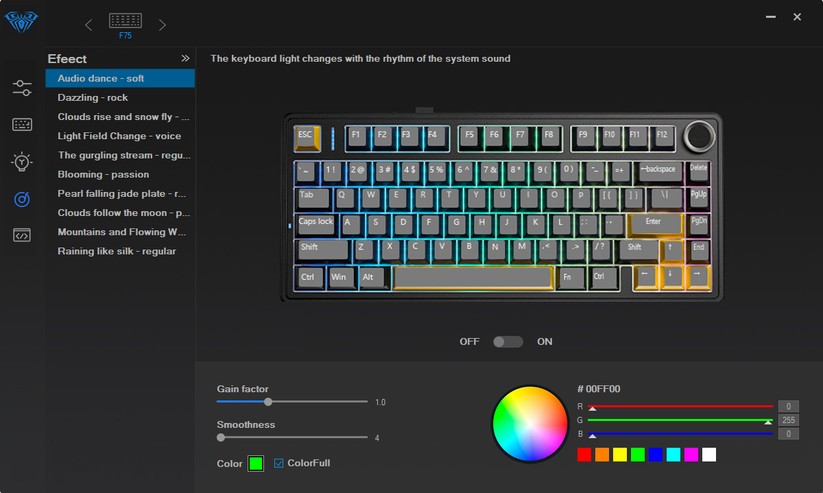Open the macro code sidebar icon

[x=22, y=235]
